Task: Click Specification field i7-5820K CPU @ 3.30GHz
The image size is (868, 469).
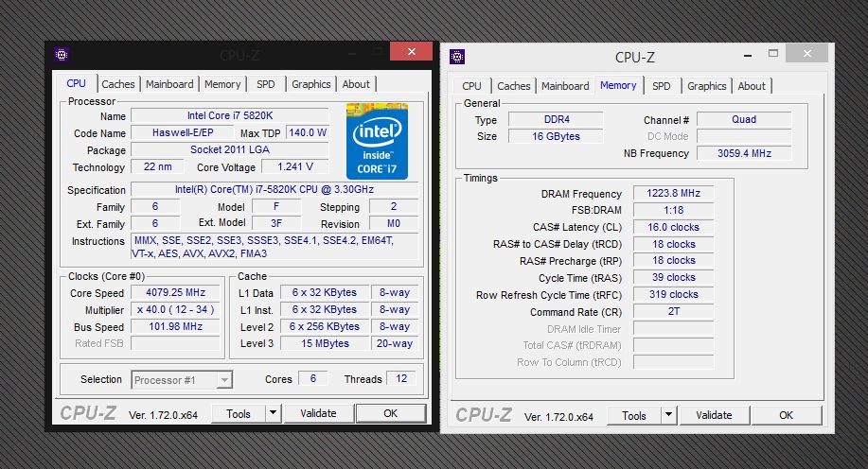Action: tap(275, 189)
